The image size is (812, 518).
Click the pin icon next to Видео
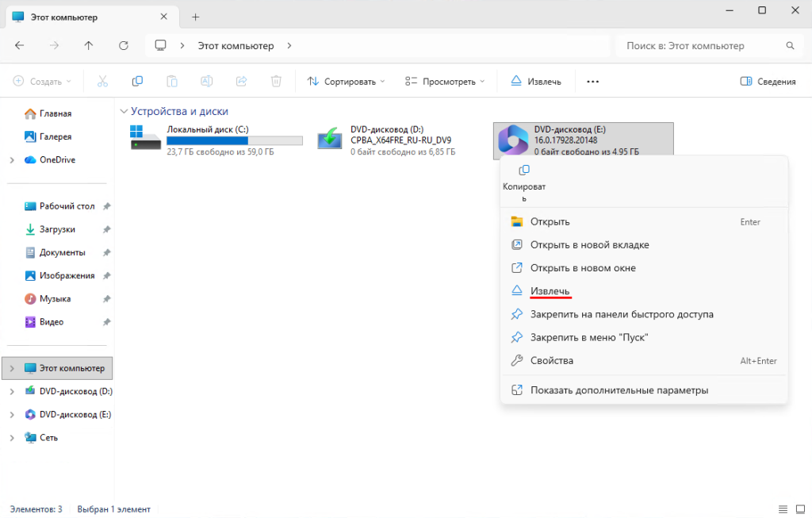107,322
